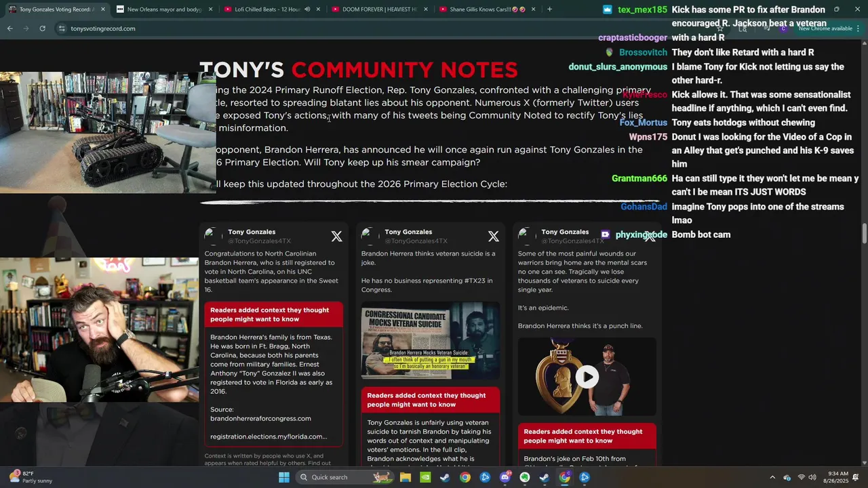
Task: Open the Wi-Fi network tray icon
Action: (x=801, y=477)
